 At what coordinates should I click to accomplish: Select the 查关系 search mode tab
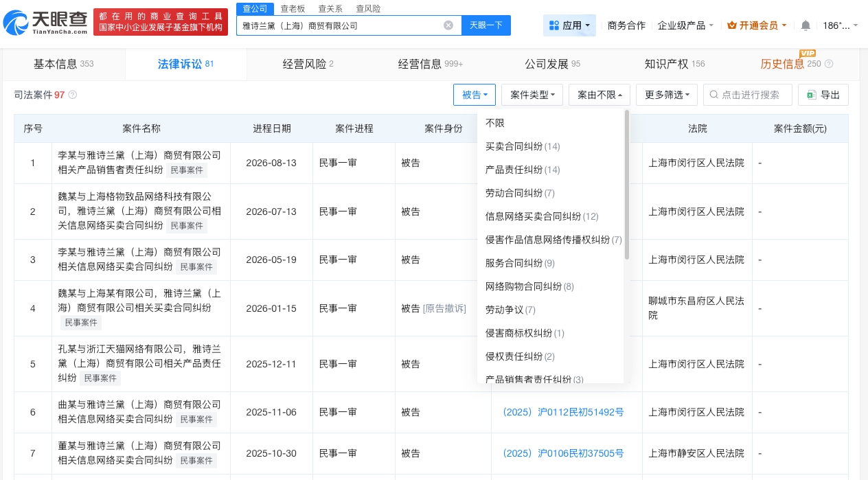(x=330, y=8)
